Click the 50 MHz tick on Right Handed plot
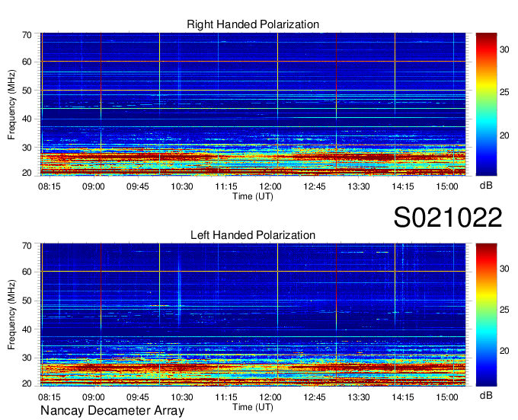The width and height of the screenshot is (518, 420). [27, 91]
